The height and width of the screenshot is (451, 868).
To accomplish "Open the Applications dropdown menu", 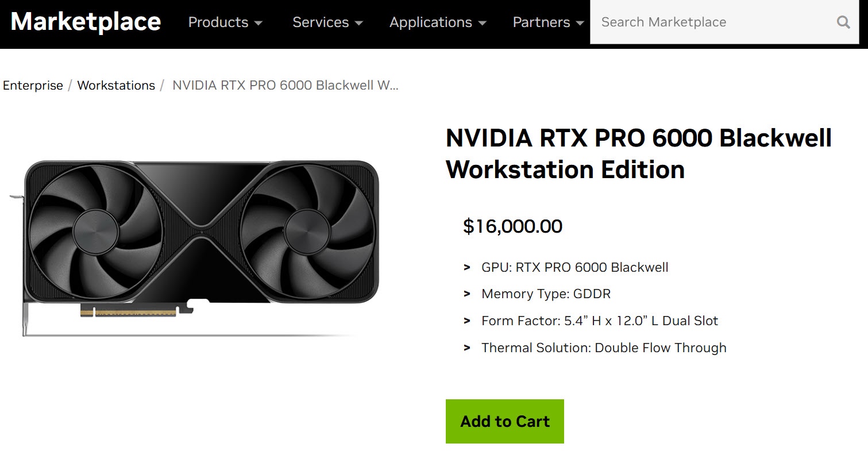I will click(438, 22).
